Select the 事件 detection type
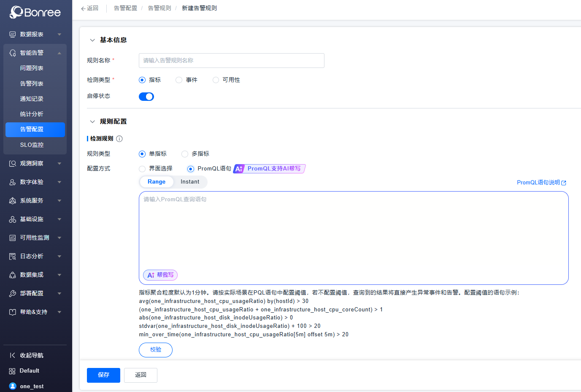581x392 pixels. pyautogui.click(x=178, y=80)
